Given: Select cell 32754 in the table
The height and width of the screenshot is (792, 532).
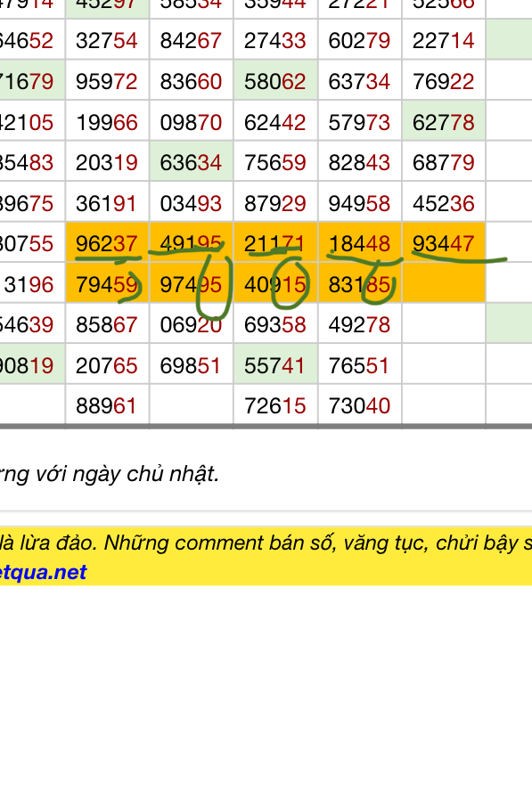Looking at the screenshot, I should (107, 40).
